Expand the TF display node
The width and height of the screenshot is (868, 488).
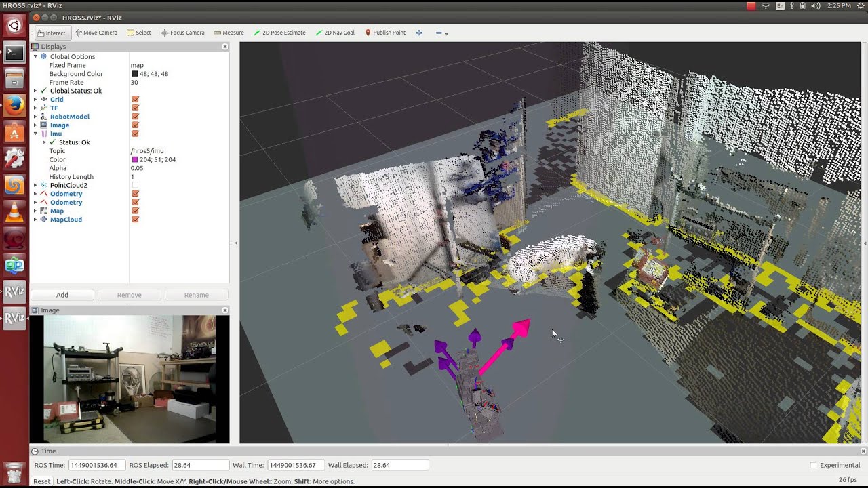click(x=35, y=108)
